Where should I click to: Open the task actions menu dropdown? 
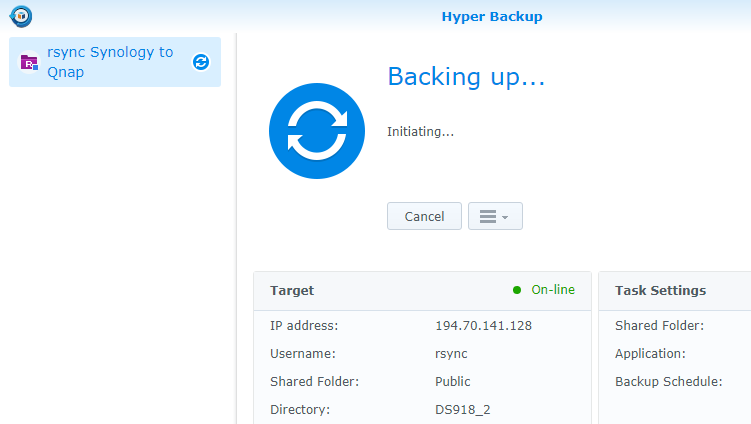point(495,216)
